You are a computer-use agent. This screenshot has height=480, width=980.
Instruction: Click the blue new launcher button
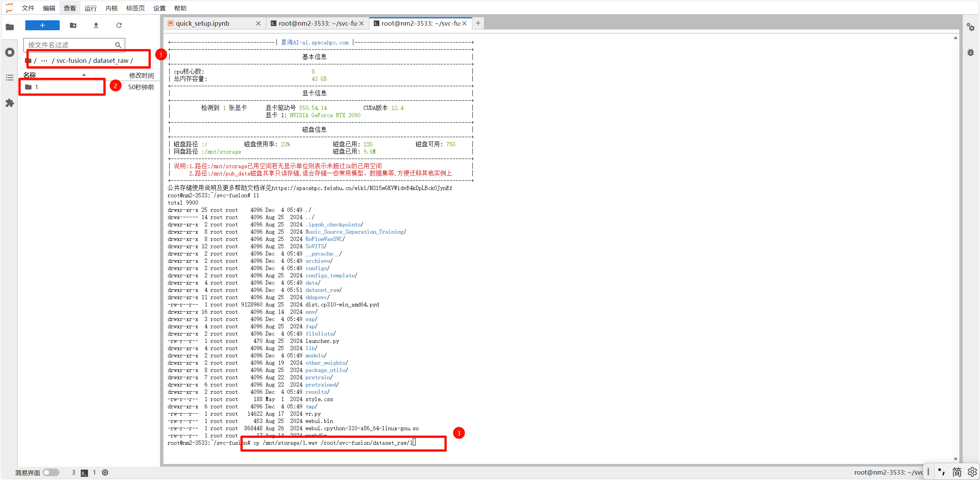pos(42,25)
